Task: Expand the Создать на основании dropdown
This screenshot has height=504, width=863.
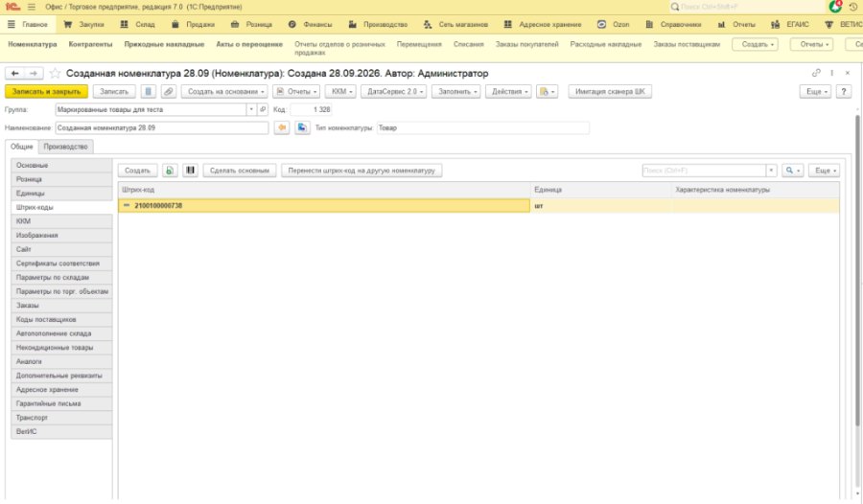Action: tap(224, 91)
